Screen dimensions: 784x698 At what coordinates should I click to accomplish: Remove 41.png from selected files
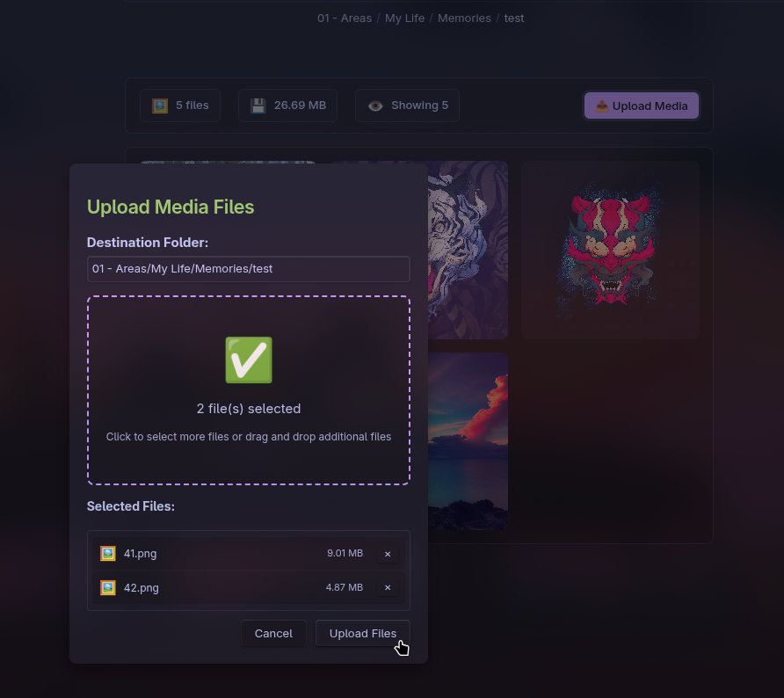pyautogui.click(x=388, y=554)
